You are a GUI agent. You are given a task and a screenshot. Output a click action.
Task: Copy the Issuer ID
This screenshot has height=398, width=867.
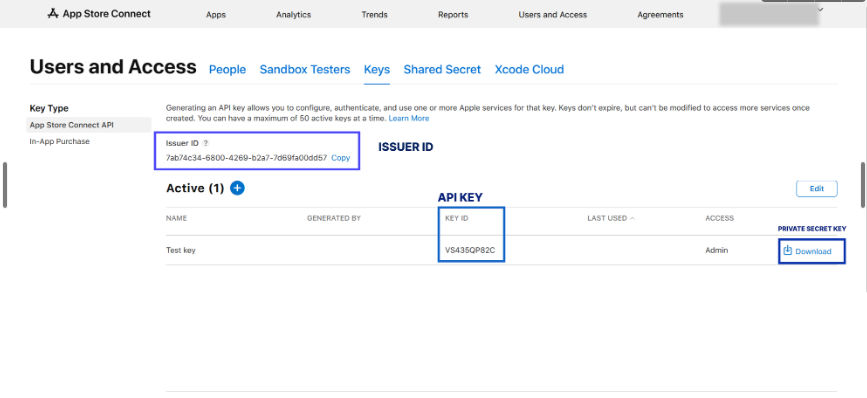point(341,158)
